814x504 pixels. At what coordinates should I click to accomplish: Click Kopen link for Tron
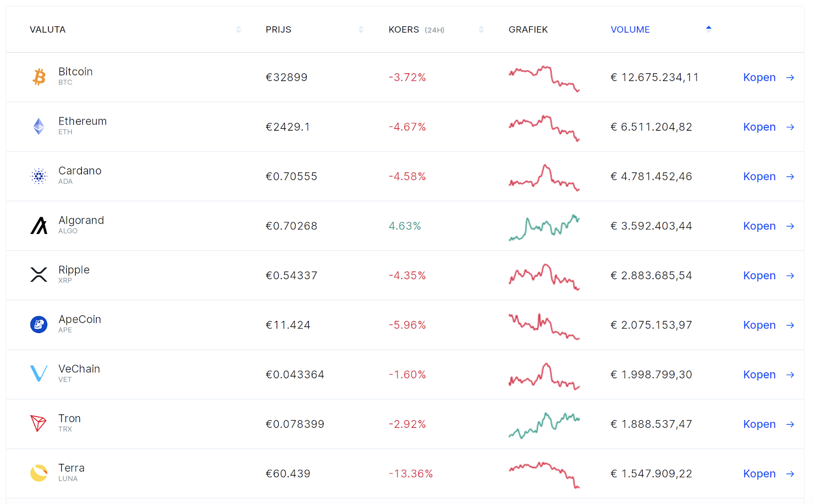point(759,424)
